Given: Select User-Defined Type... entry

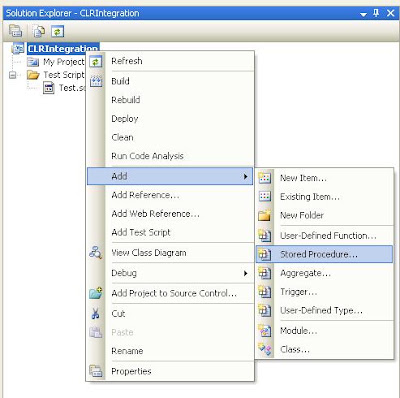Looking at the screenshot, I should pos(324,310).
